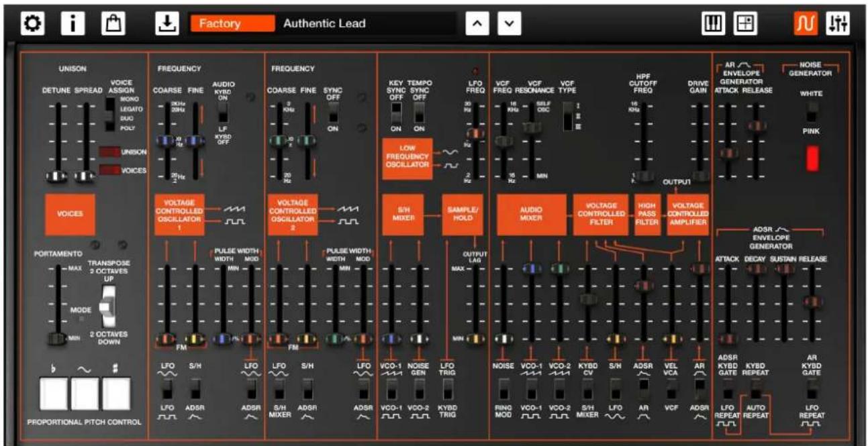
Task: Click the Audio Mixer block
Action: click(x=531, y=214)
